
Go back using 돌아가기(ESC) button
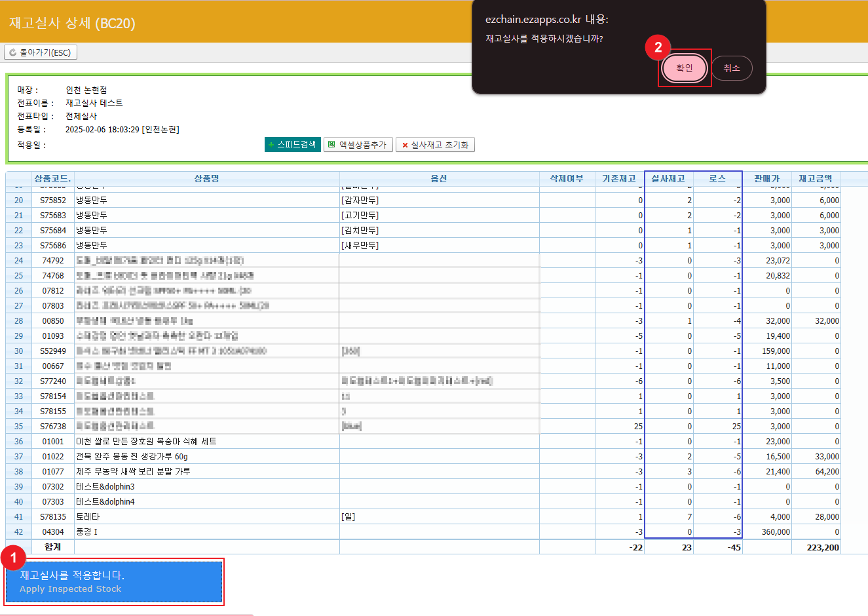[x=41, y=52]
